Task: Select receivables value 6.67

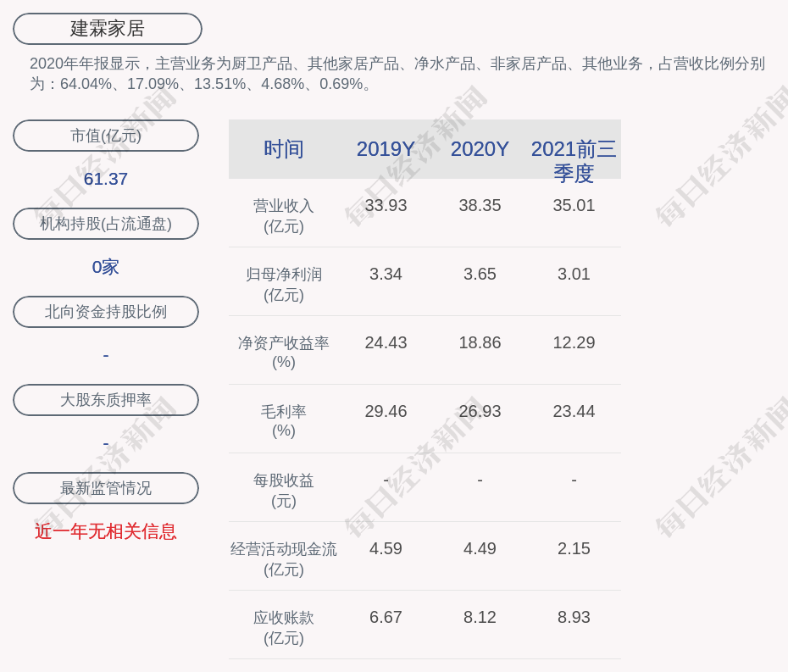Action: [x=386, y=617]
